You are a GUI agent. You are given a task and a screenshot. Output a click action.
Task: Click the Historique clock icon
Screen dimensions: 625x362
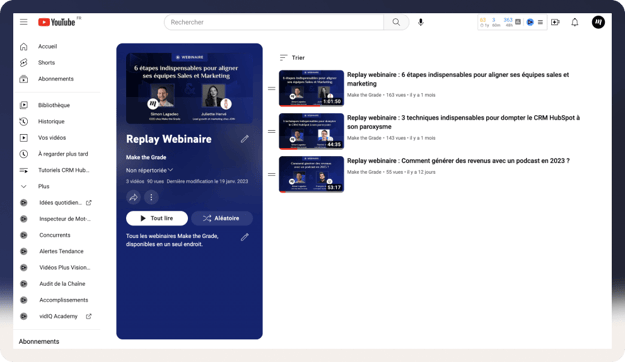pos(24,122)
